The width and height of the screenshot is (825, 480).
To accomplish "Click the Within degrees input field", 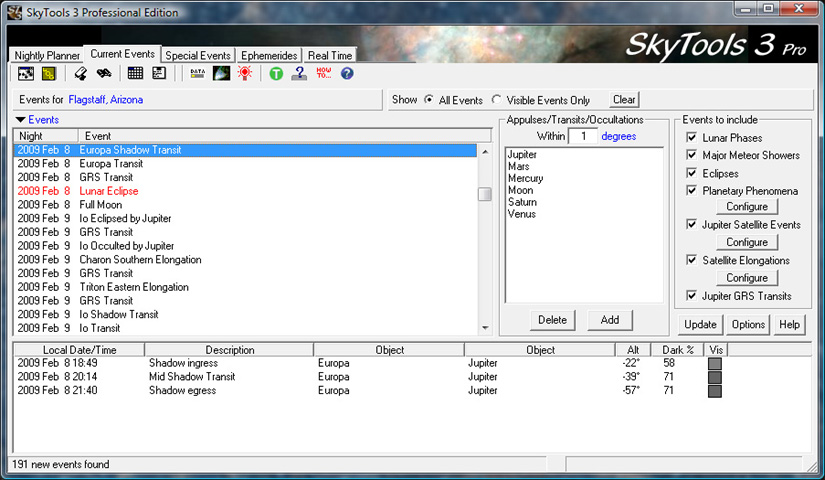I will tap(583, 136).
